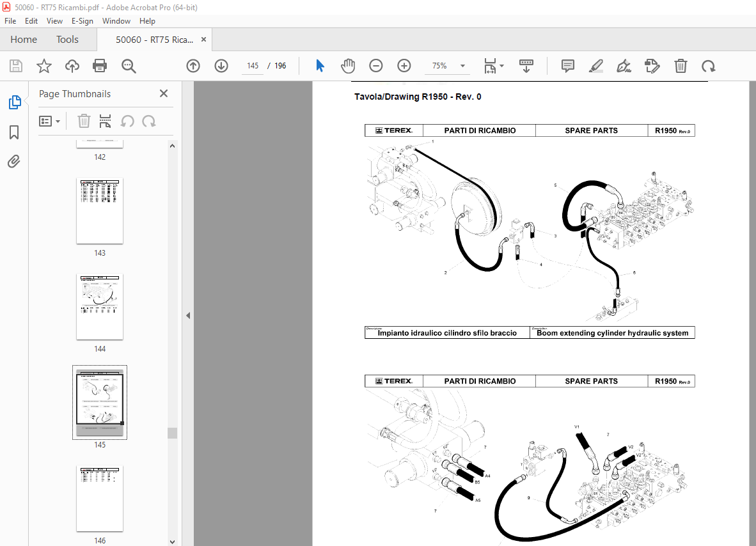This screenshot has height=546, width=756.
Task: Collapse the navigation pane arrow
Action: pos(188,316)
